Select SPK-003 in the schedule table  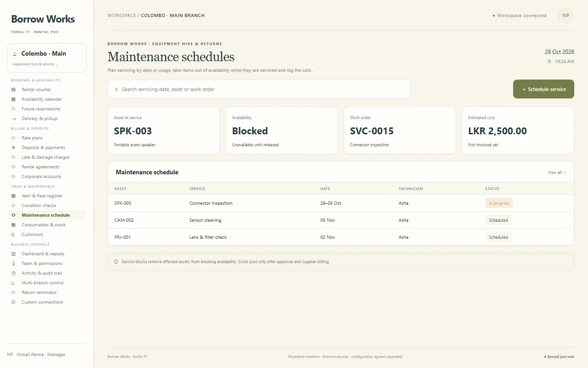(x=123, y=203)
